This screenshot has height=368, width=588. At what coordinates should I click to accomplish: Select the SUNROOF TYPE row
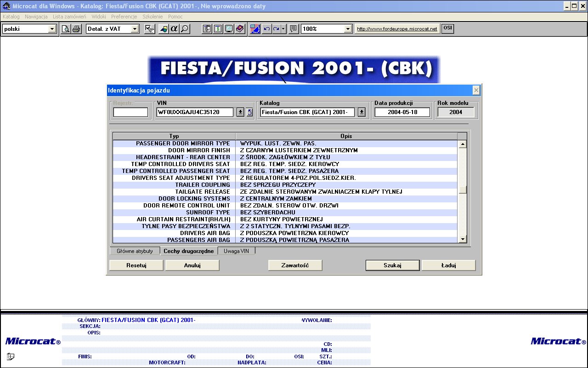coord(285,213)
